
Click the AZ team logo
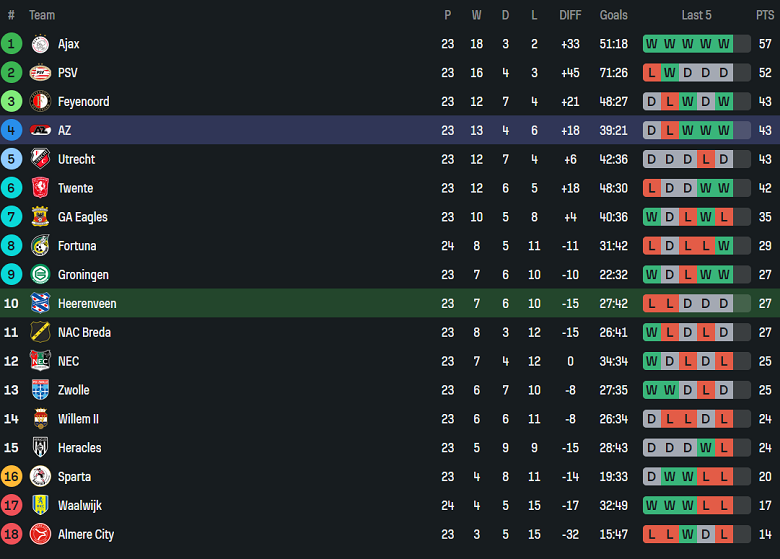[x=40, y=130]
